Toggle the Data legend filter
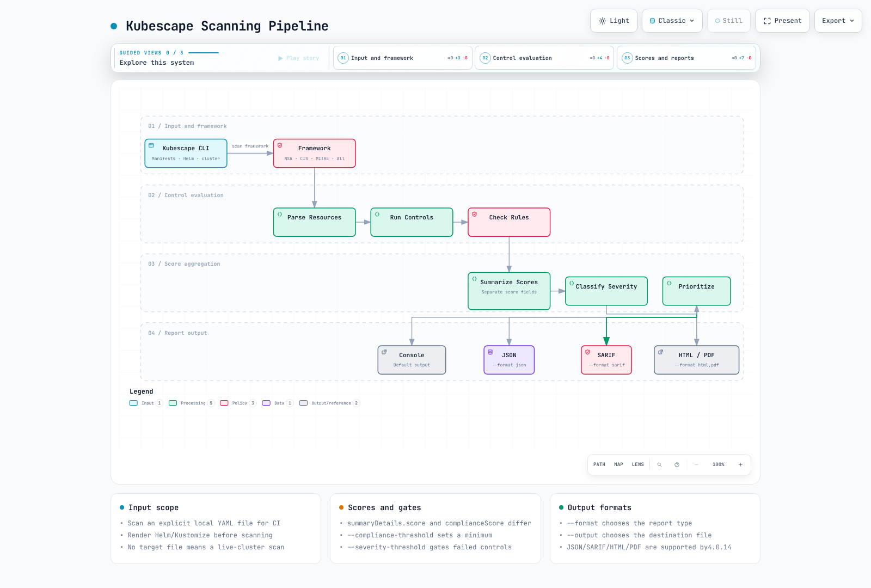 pos(278,403)
